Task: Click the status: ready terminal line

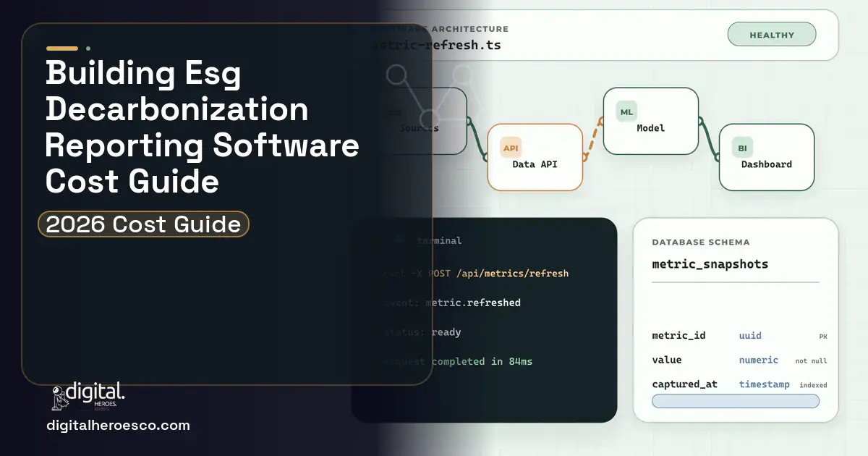Action: tap(422, 332)
